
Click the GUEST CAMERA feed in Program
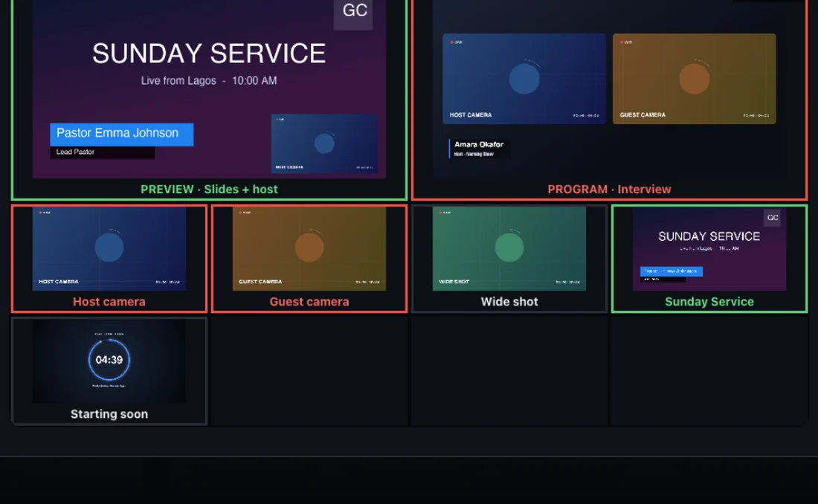click(x=695, y=79)
